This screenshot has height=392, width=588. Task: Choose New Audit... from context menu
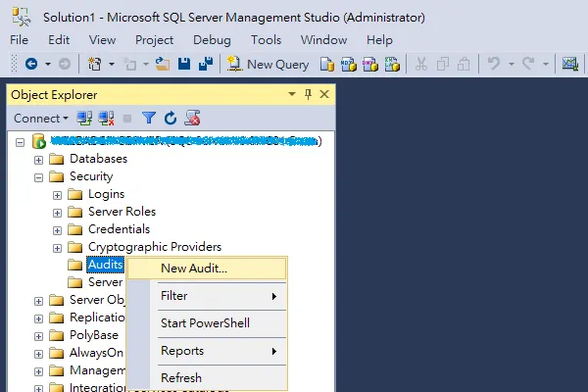[207, 269]
